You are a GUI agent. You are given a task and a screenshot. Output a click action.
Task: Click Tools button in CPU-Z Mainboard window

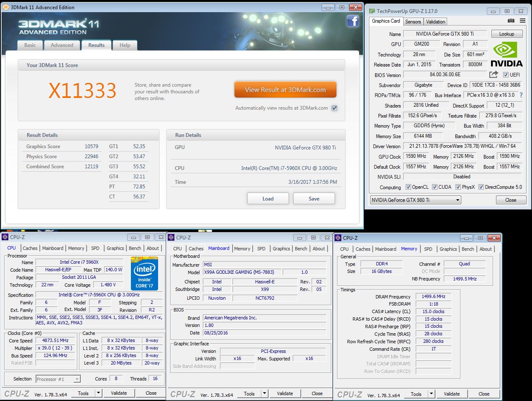click(x=249, y=393)
